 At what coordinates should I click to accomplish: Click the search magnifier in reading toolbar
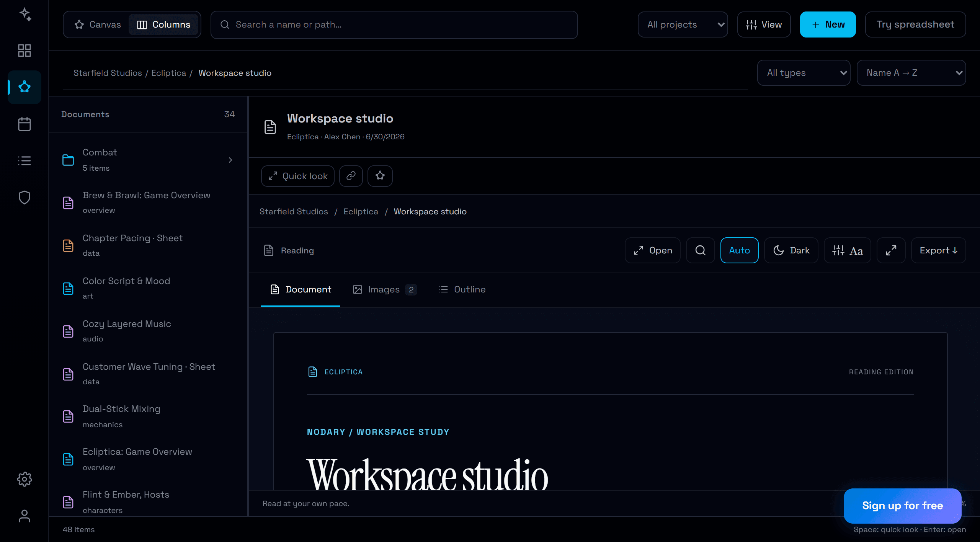701,250
